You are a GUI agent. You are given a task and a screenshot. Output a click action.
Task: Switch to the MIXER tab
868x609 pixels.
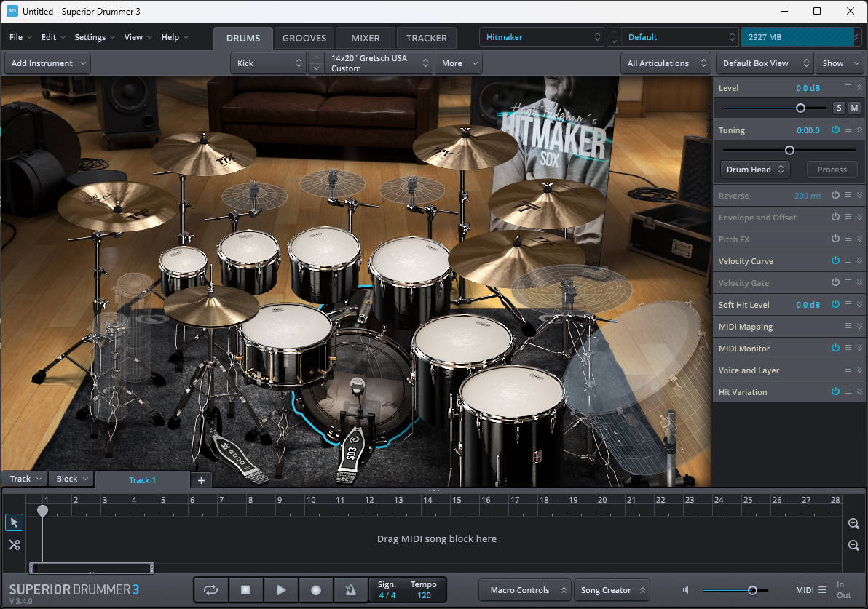click(x=366, y=38)
